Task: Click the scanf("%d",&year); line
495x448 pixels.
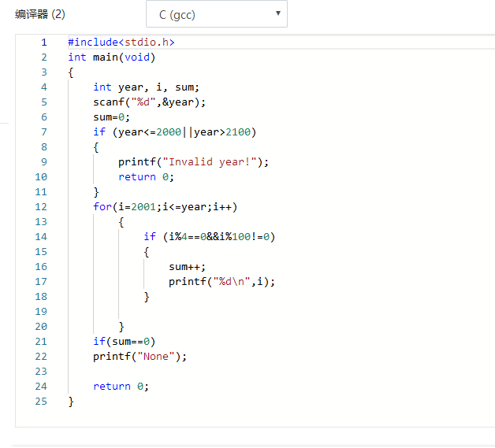Action: 149,102
